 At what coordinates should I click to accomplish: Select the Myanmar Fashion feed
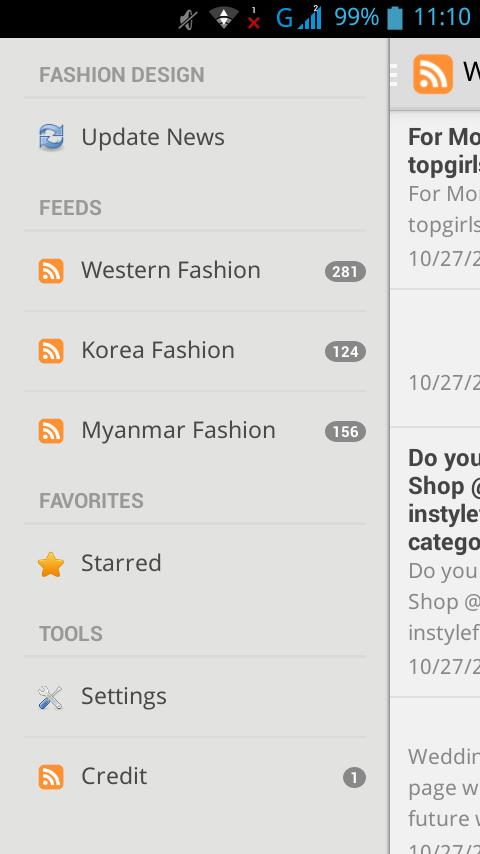point(195,431)
